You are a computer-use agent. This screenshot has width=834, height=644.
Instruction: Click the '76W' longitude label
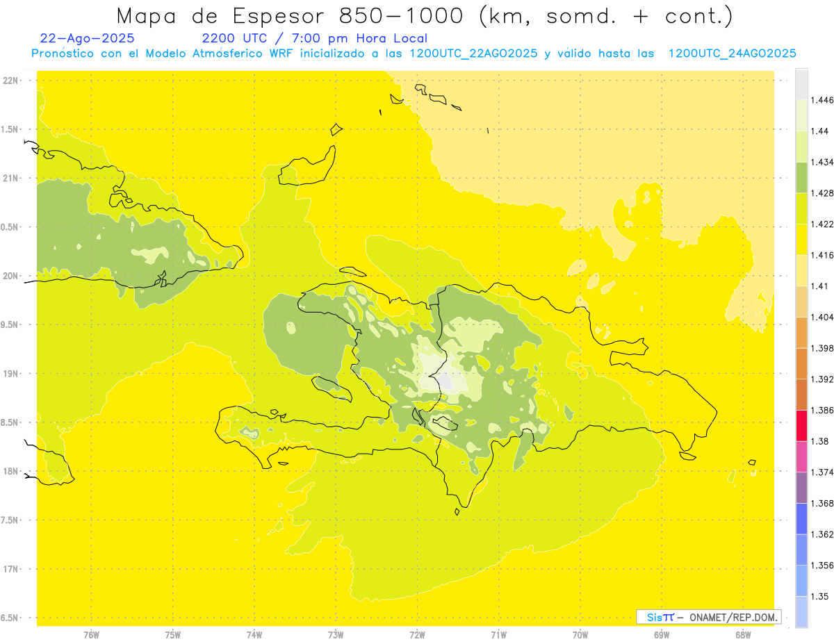[92, 634]
